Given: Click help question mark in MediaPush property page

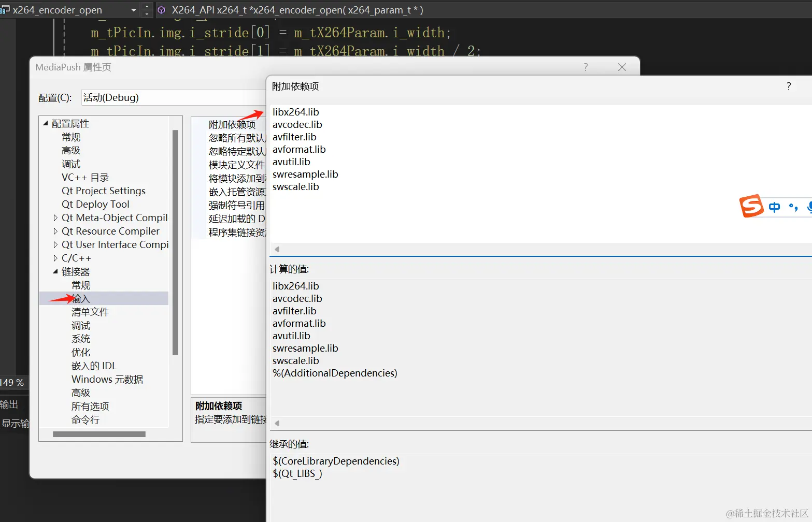Looking at the screenshot, I should click(586, 67).
